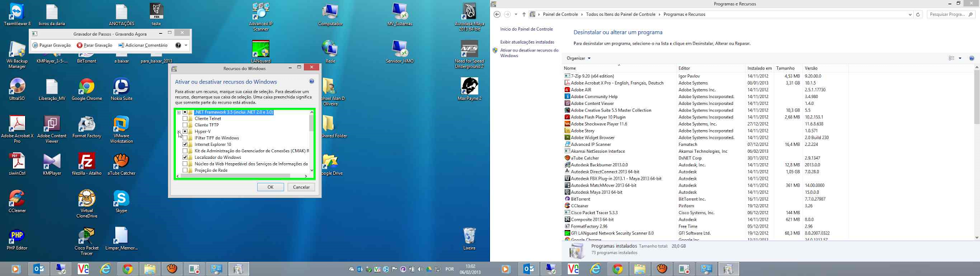Open Cisco Packet Tracer desktop icon

86,242
